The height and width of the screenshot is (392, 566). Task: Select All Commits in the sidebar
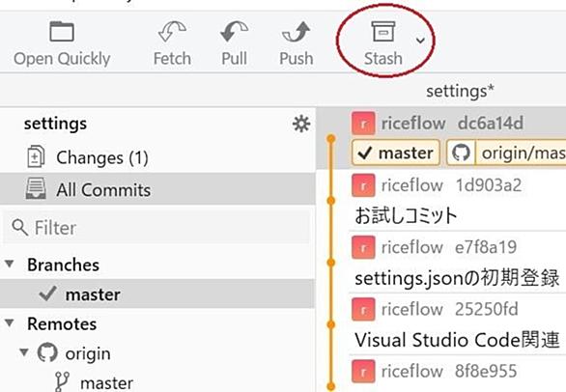(157, 189)
